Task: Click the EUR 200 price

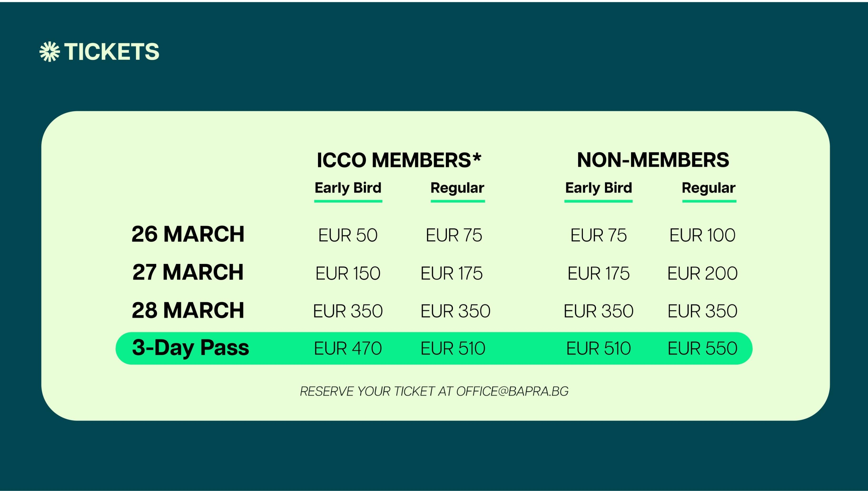Action: click(702, 273)
